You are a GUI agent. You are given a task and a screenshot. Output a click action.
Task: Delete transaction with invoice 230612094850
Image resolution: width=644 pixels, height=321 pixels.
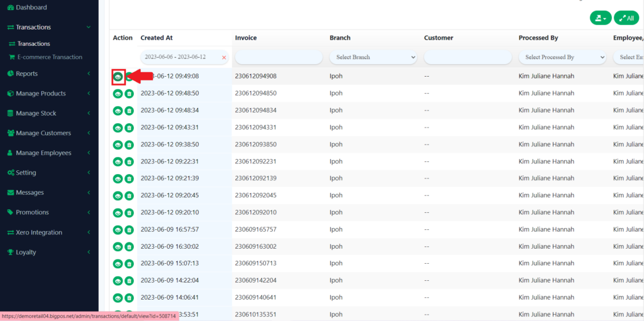click(129, 94)
